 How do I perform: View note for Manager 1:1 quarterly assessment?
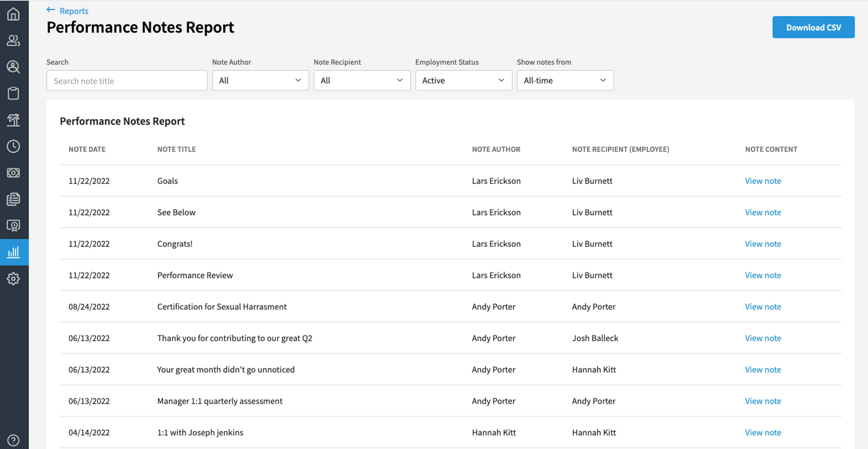763,401
